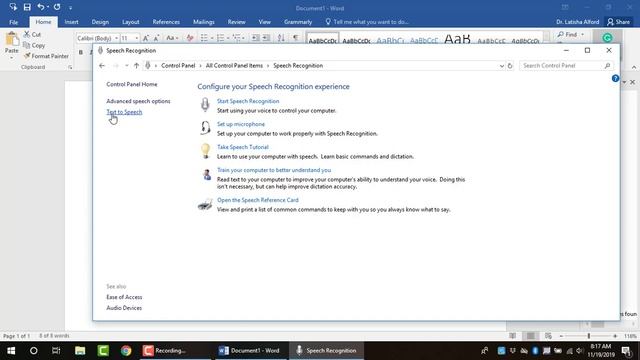Image resolution: width=640 pixels, height=360 pixels.
Task: Click Control Panel breadcrumb
Action: 178,65
